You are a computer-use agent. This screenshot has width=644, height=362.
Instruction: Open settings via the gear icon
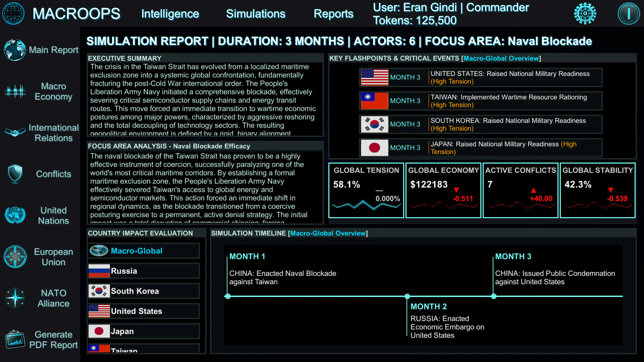point(585,13)
